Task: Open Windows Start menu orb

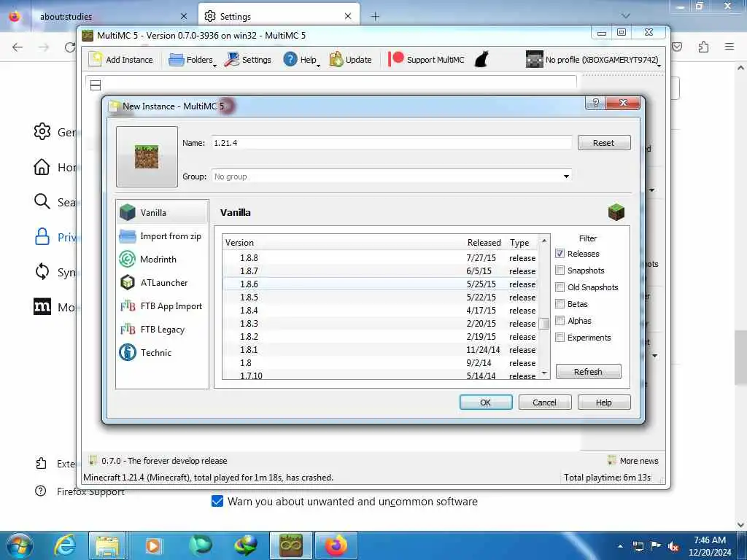Action: (19, 545)
